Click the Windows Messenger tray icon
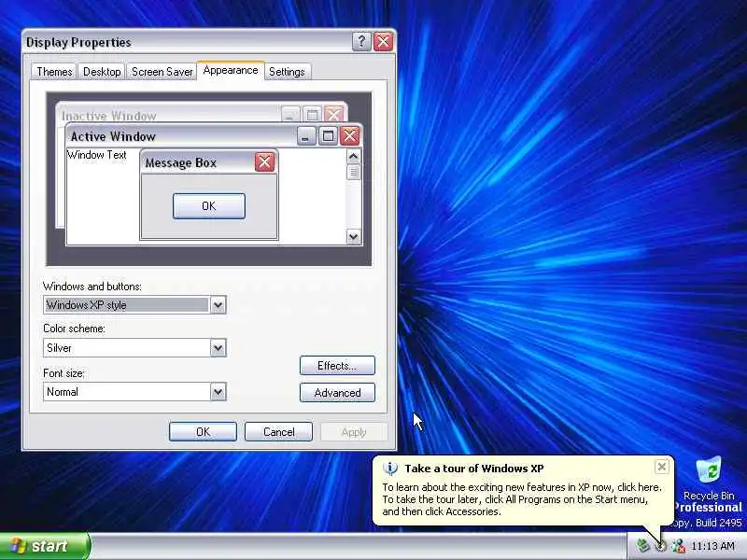The image size is (747, 560). pyautogui.click(x=679, y=546)
